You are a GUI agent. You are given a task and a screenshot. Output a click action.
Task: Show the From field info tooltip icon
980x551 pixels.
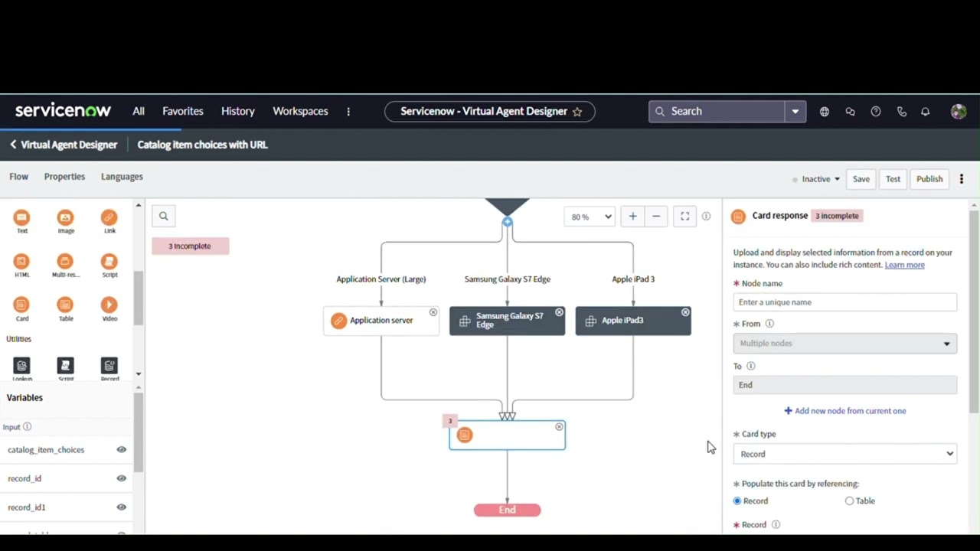(x=769, y=324)
